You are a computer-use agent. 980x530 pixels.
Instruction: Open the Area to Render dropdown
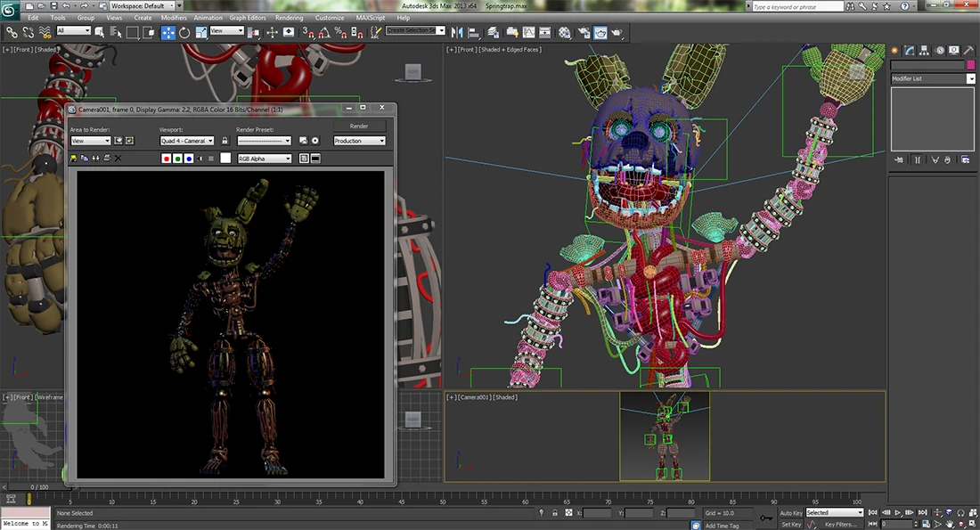click(x=90, y=141)
